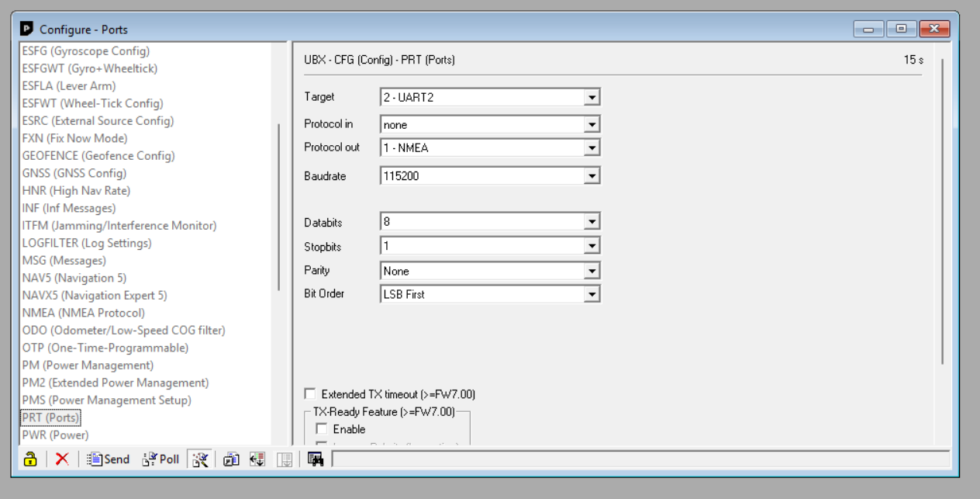This screenshot has height=499, width=980.
Task: Click the u-center icon in title bar
Action: 27,29
